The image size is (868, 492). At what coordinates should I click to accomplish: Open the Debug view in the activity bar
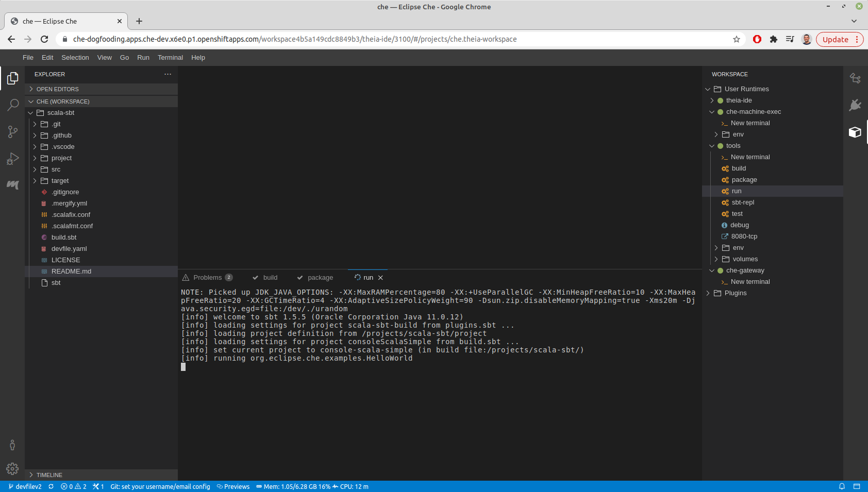[12, 158]
